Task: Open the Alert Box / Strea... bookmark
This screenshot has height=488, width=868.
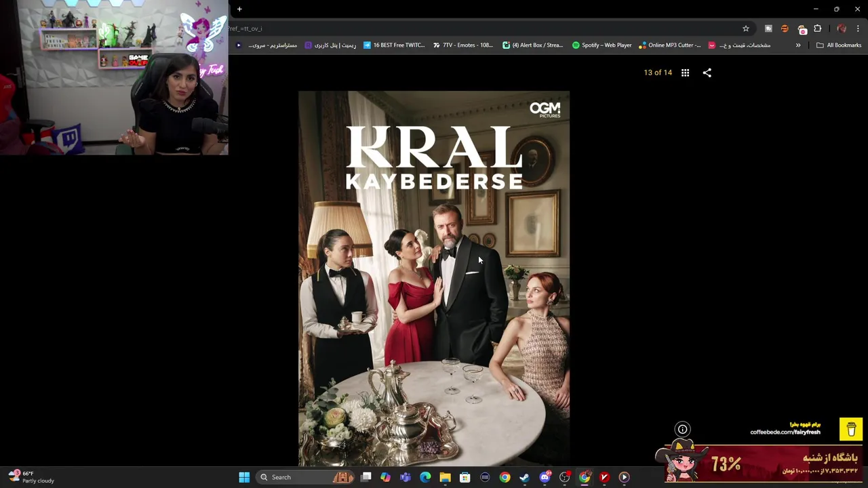Action: pyautogui.click(x=533, y=45)
